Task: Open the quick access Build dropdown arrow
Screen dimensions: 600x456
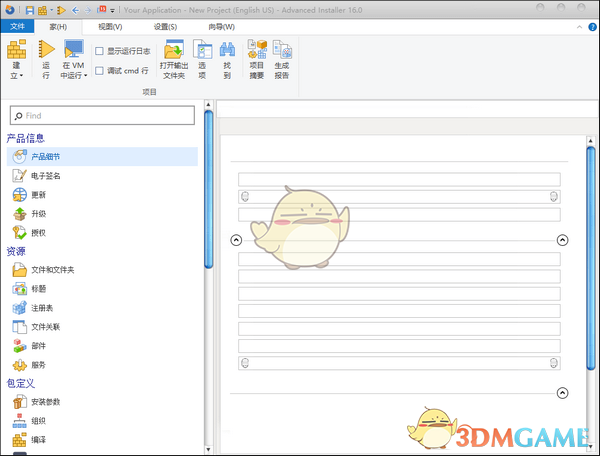Action: point(51,10)
